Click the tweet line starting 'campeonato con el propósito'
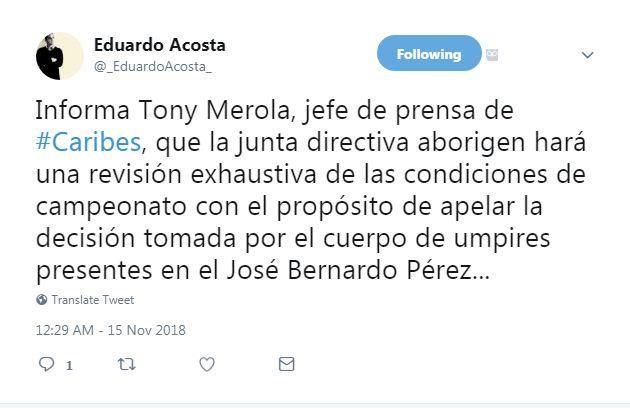The height and width of the screenshot is (408, 630). (x=289, y=207)
